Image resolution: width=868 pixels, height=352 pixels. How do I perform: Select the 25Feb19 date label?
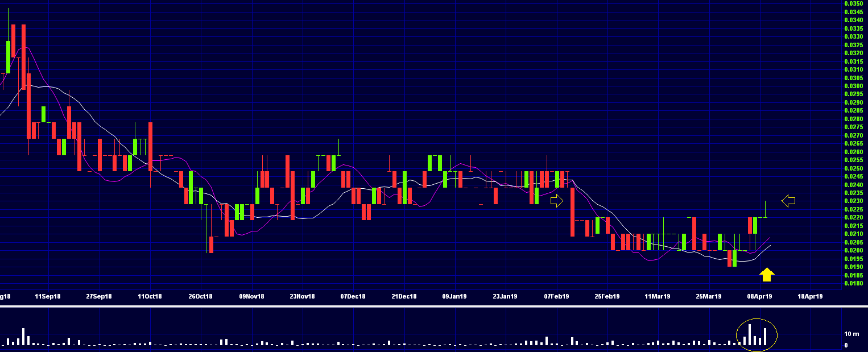coord(607,296)
